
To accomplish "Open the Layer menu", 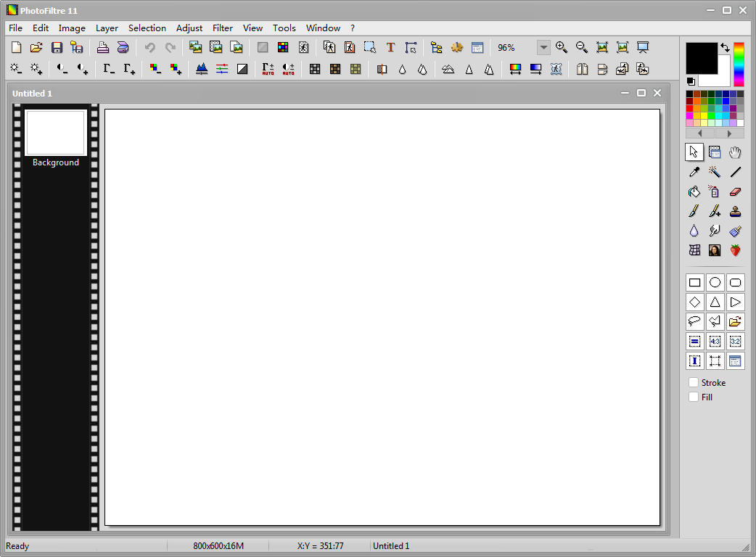I will pyautogui.click(x=107, y=28).
